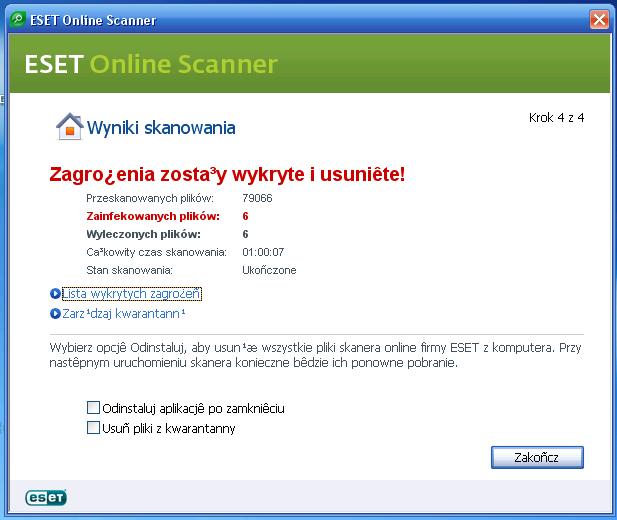Click the ESET logo at bottom left
The width and height of the screenshot is (617, 520).
pyautogui.click(x=46, y=498)
